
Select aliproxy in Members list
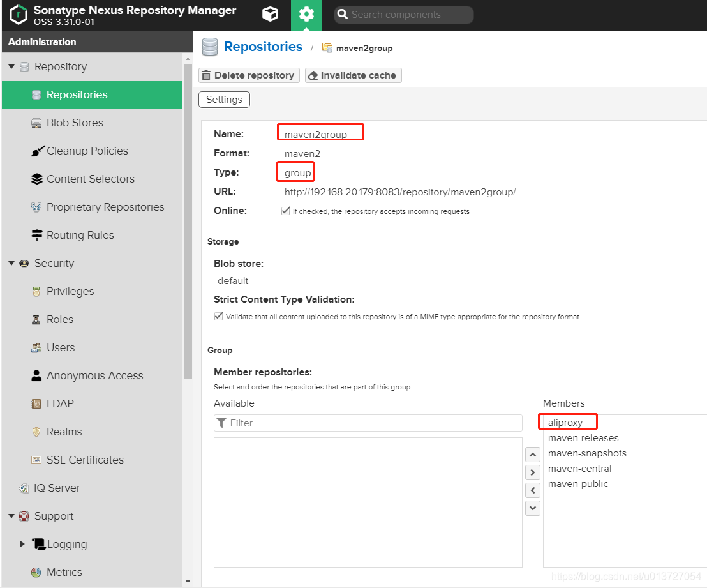(x=565, y=423)
